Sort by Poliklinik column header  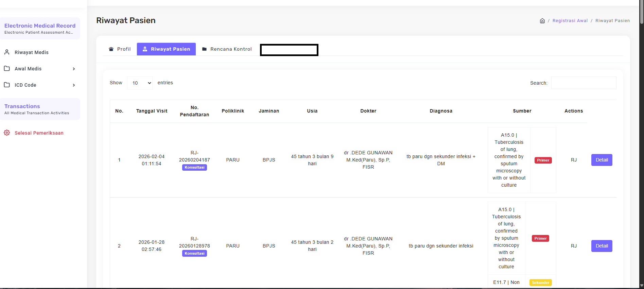233,111
